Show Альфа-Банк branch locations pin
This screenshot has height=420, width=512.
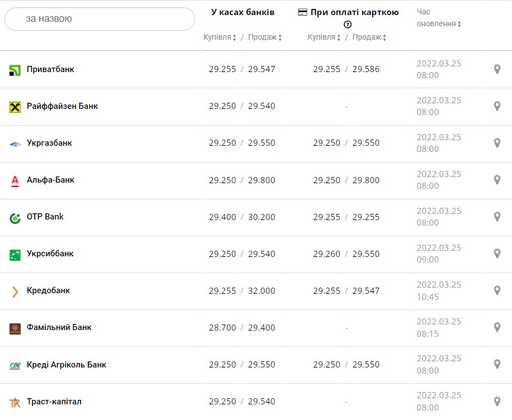coord(497,180)
